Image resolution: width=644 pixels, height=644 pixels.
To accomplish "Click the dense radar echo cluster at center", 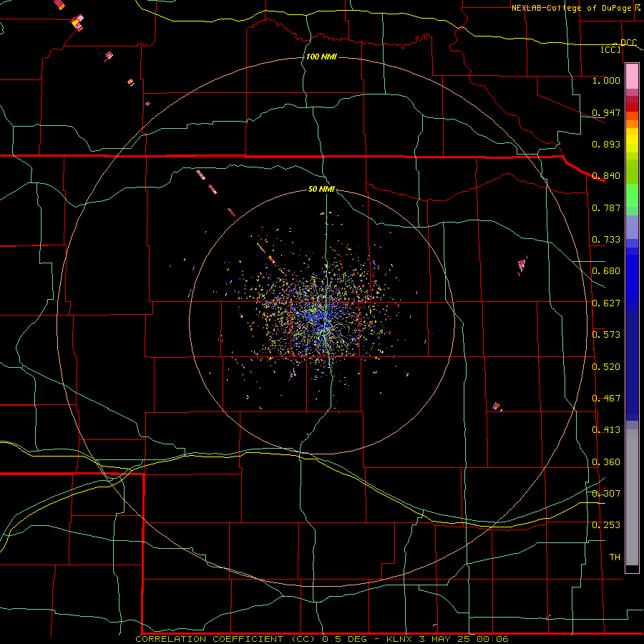I will click(324, 318).
